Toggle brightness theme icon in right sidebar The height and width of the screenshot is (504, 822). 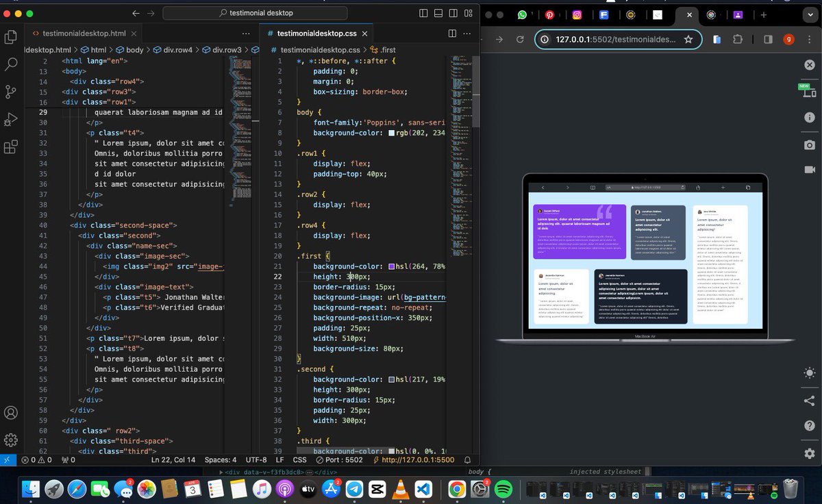(x=809, y=373)
